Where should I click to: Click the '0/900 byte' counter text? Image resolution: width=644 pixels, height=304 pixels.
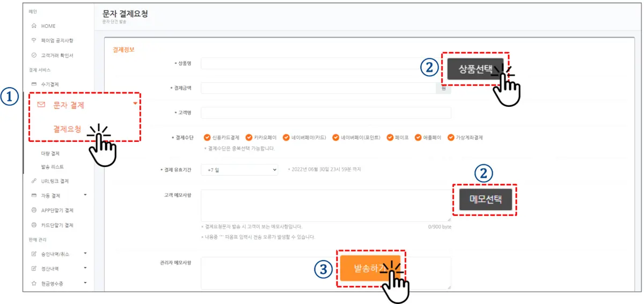pos(440,227)
